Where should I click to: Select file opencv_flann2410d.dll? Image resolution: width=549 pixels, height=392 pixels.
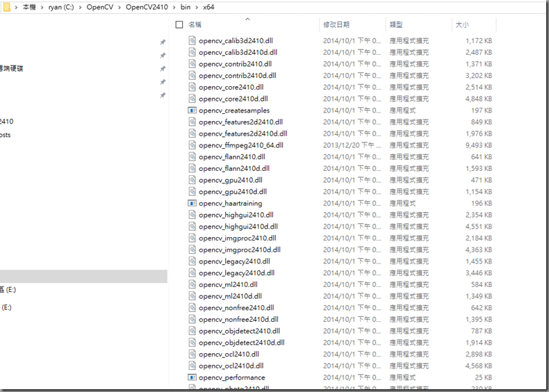click(234, 168)
